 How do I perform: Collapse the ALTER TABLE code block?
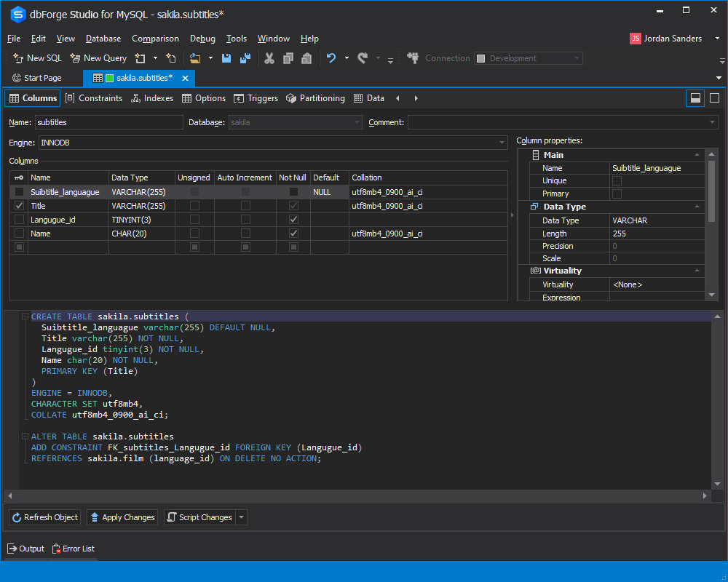click(25, 436)
